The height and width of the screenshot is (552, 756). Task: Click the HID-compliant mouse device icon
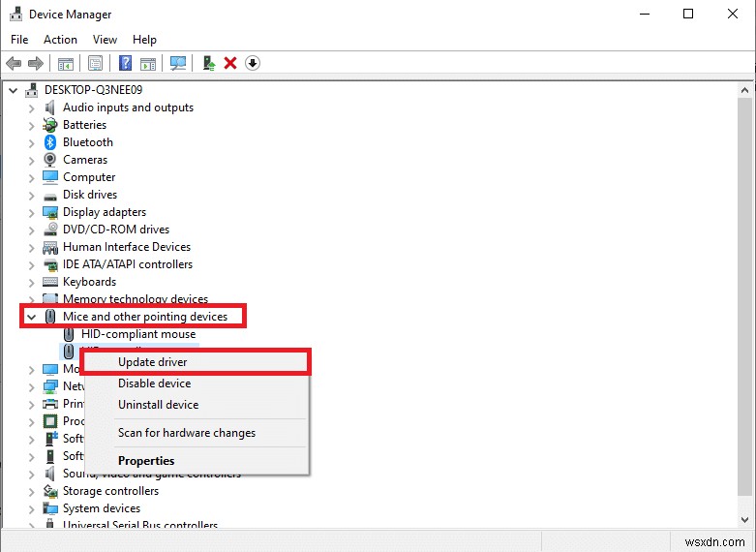tap(69, 334)
